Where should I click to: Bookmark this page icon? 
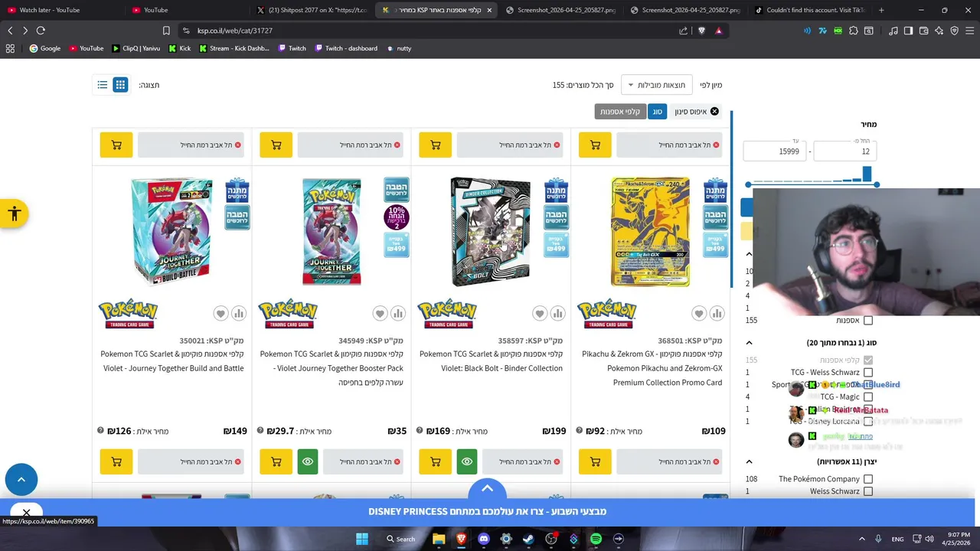166,31
